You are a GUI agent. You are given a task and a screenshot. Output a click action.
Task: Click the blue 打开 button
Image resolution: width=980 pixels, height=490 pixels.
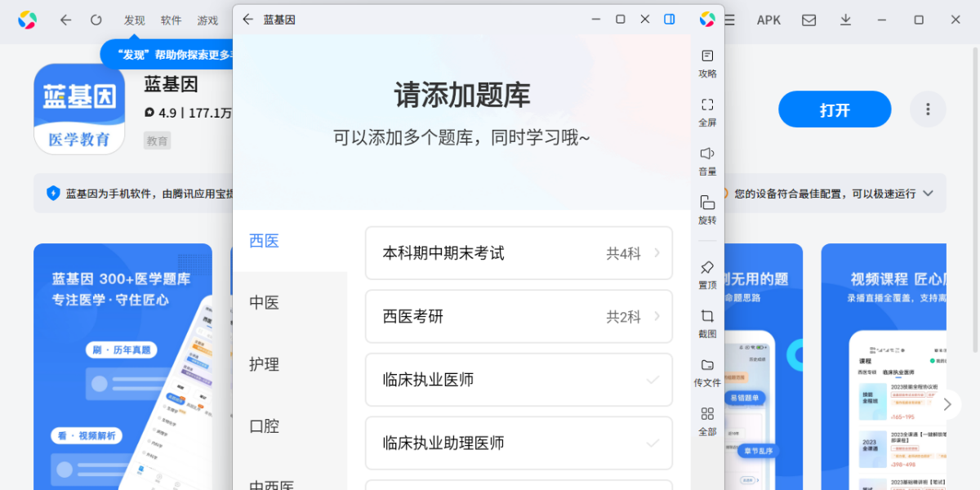pos(834,109)
